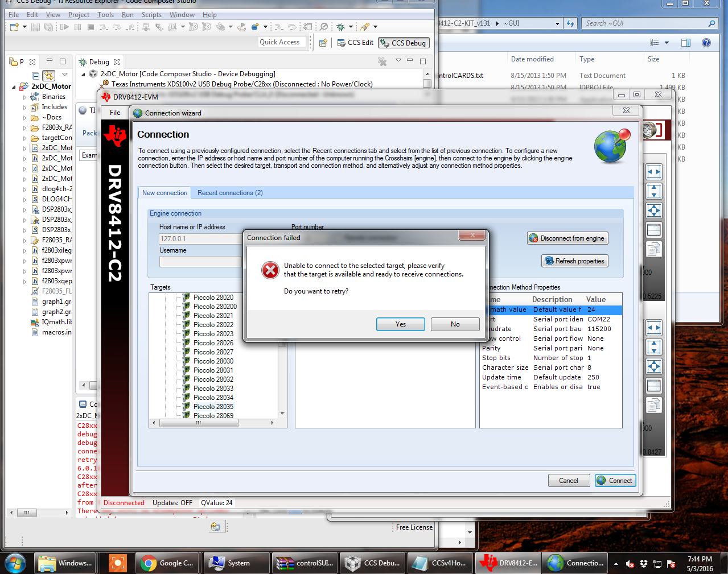Click the volume icon in system tray

[630, 564]
